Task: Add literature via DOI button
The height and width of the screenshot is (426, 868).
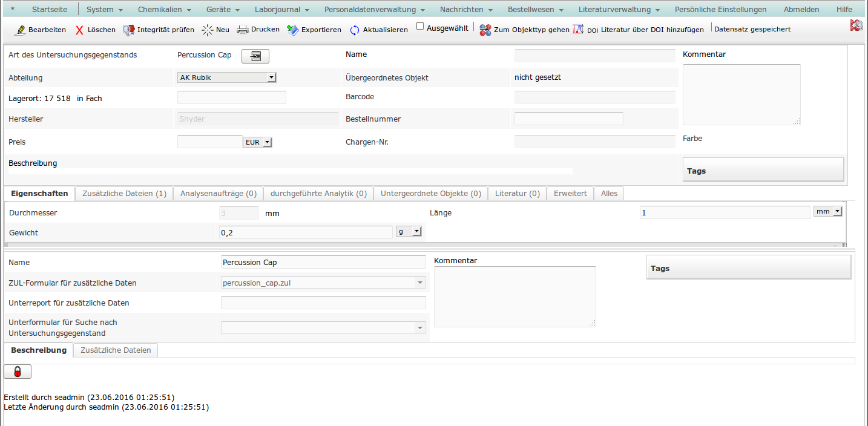Action: pos(638,30)
